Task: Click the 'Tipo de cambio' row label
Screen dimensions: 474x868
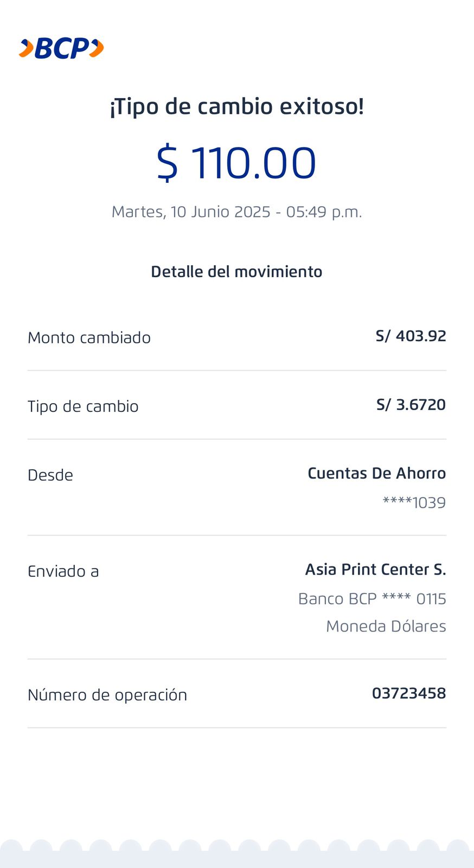Action: (x=83, y=406)
